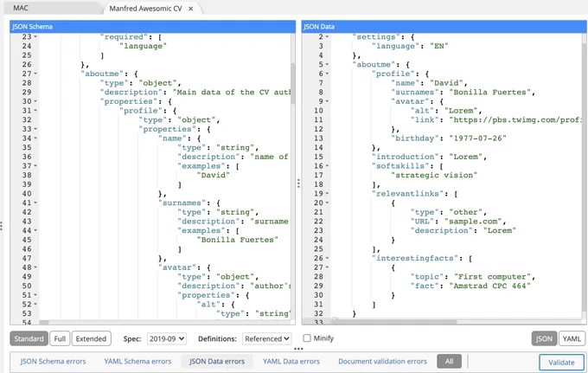This screenshot has height=373, width=588.
Task: Collapse schema line 30 "properties" fold arrow
Action: click(x=35, y=101)
